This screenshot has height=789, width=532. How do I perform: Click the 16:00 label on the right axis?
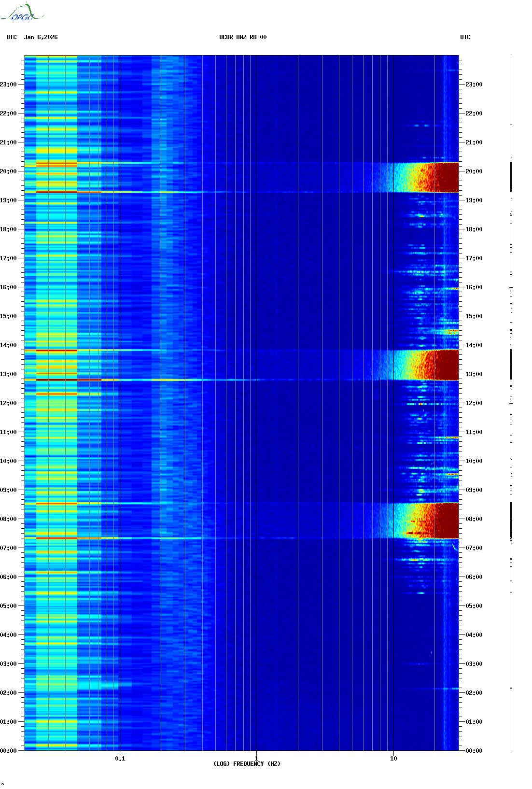click(x=474, y=287)
